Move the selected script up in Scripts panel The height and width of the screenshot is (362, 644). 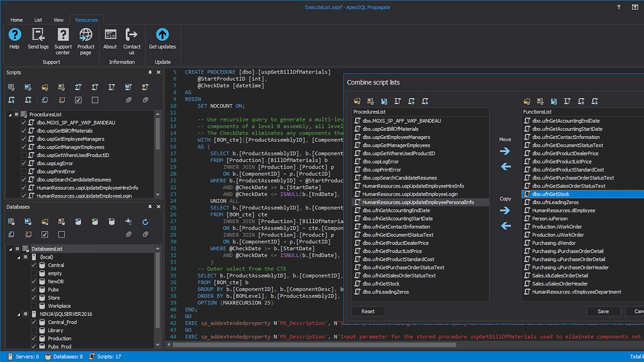[11, 100]
